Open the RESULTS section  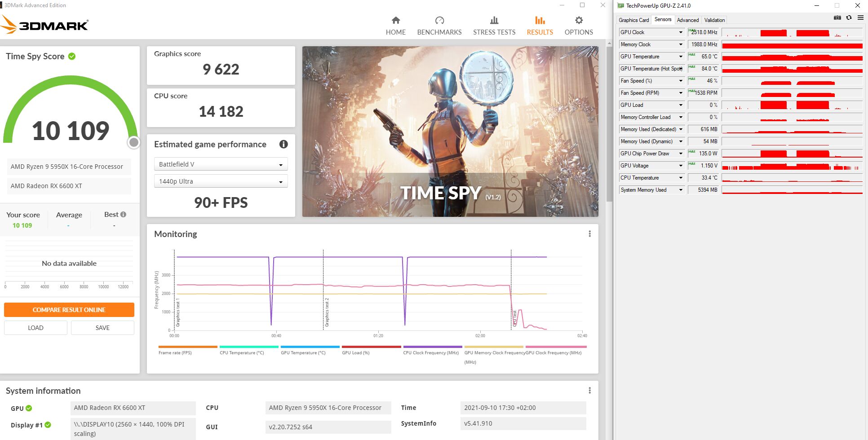point(540,26)
